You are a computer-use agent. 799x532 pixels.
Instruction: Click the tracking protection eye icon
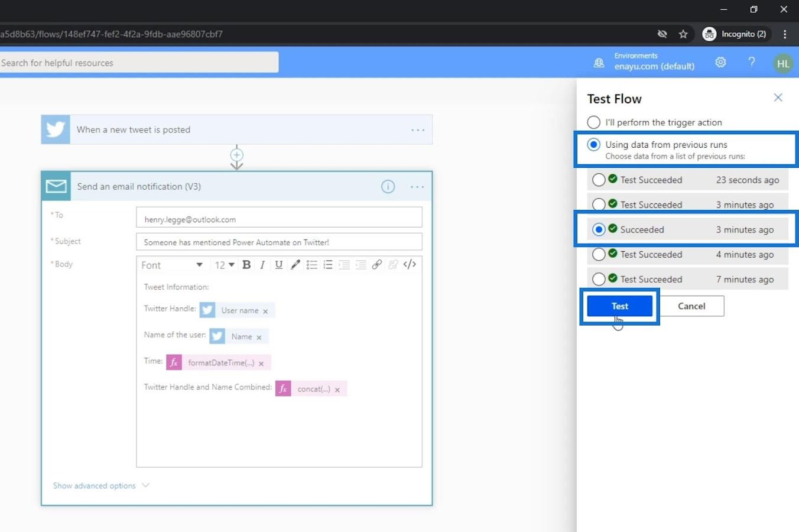662,34
